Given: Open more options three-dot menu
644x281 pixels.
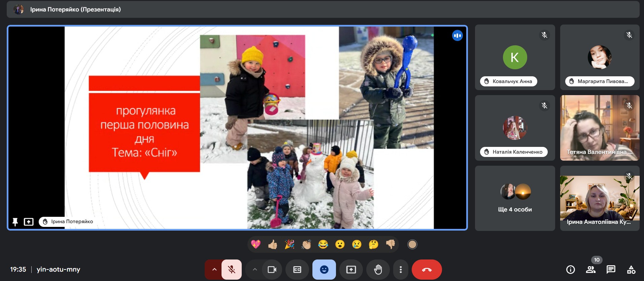Looking at the screenshot, I should 401,270.
